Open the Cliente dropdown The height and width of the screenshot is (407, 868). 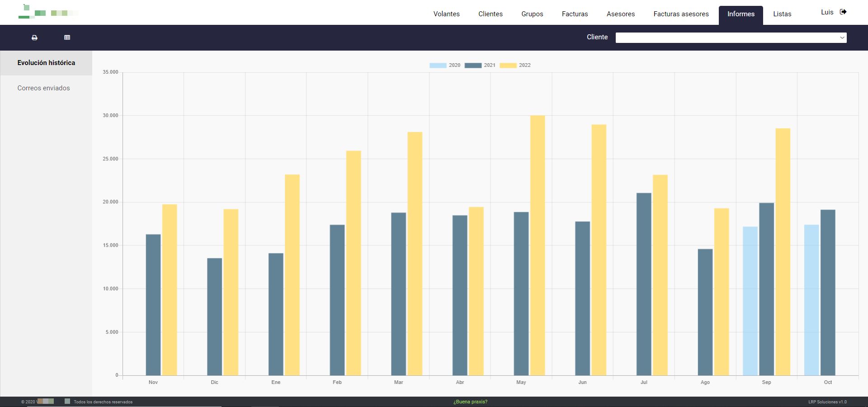click(x=731, y=38)
